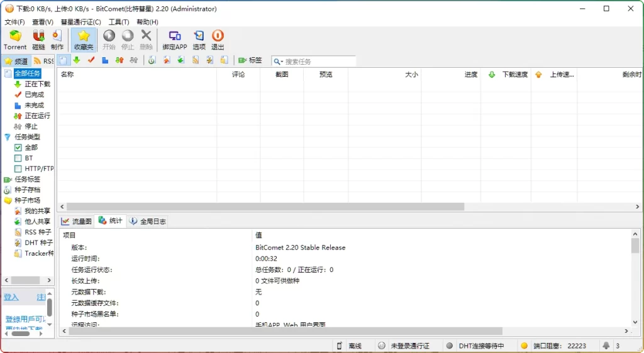Select 种子存档 in the sidebar

(28, 190)
